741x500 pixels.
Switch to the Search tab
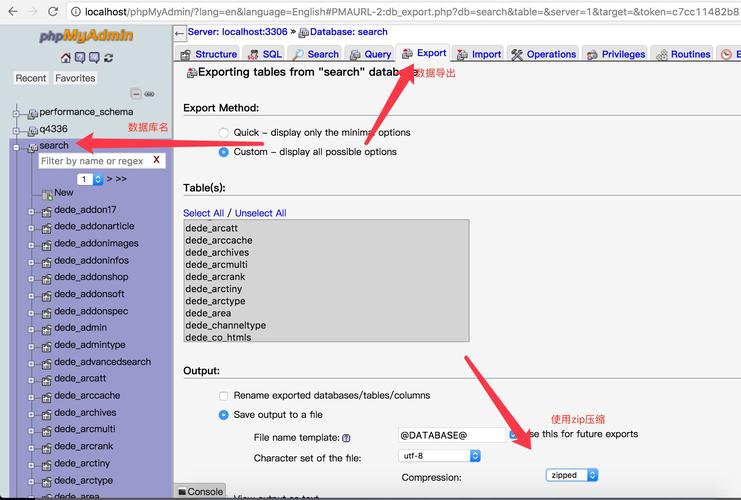point(316,54)
